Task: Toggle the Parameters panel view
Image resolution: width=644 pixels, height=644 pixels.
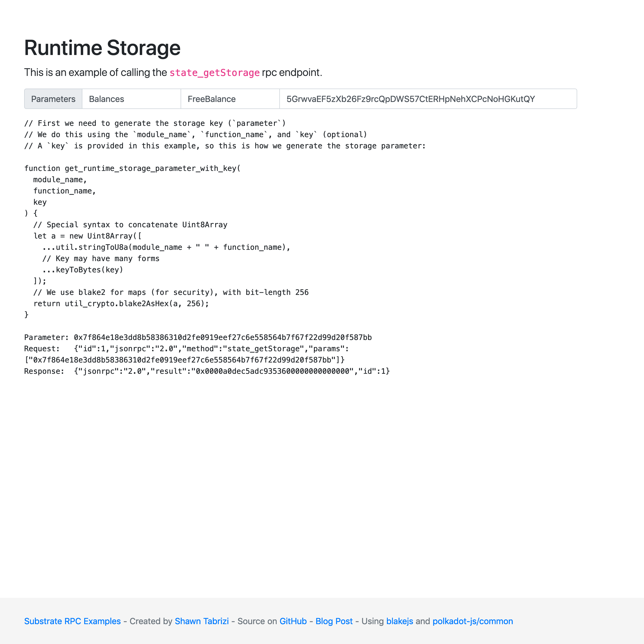Action: (53, 98)
